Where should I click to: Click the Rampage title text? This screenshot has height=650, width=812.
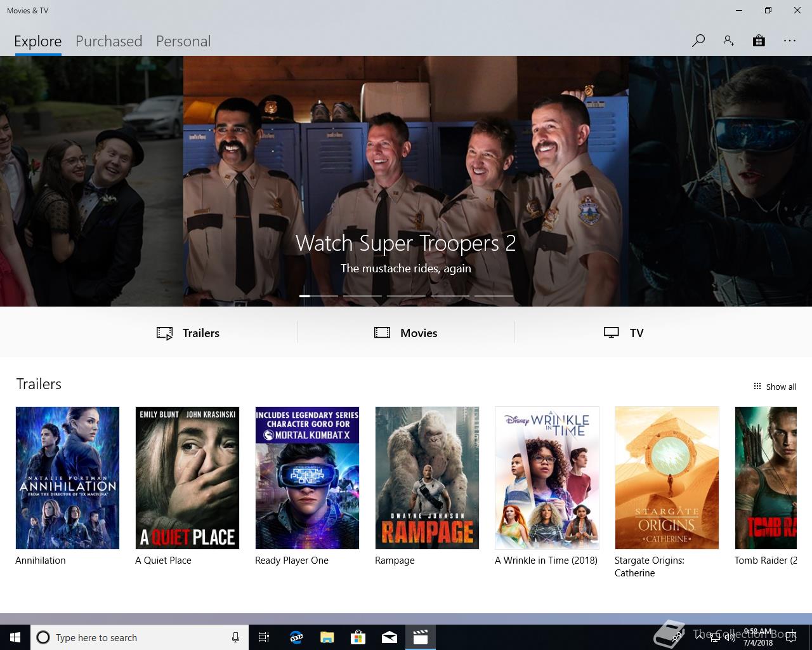pyautogui.click(x=395, y=560)
